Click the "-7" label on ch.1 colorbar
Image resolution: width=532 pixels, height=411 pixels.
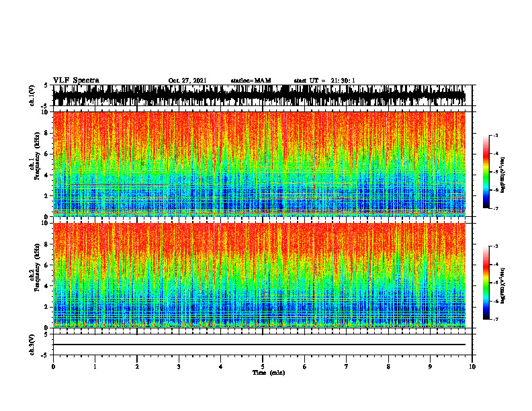496,208
